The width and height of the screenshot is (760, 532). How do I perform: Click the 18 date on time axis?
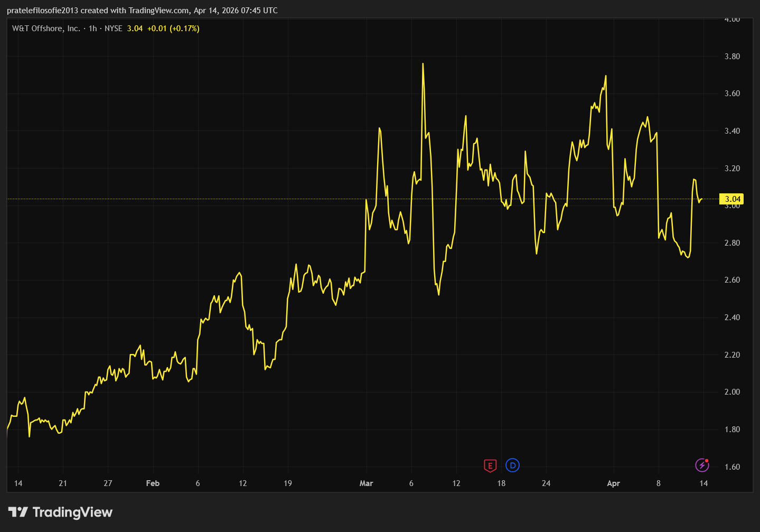(501, 483)
